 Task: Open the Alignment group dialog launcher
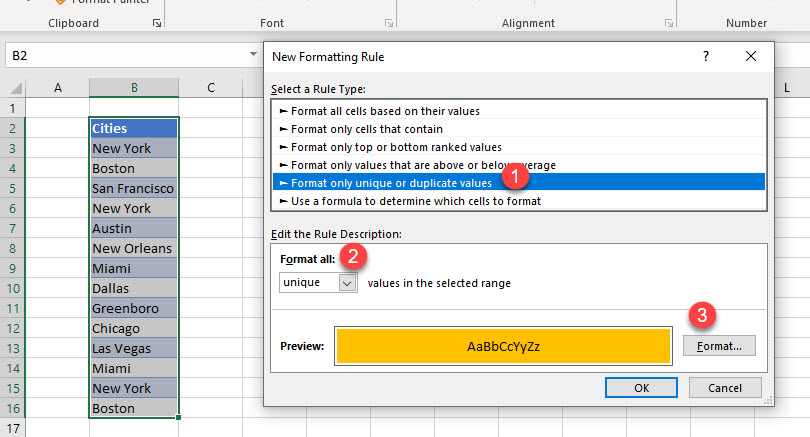(x=668, y=22)
